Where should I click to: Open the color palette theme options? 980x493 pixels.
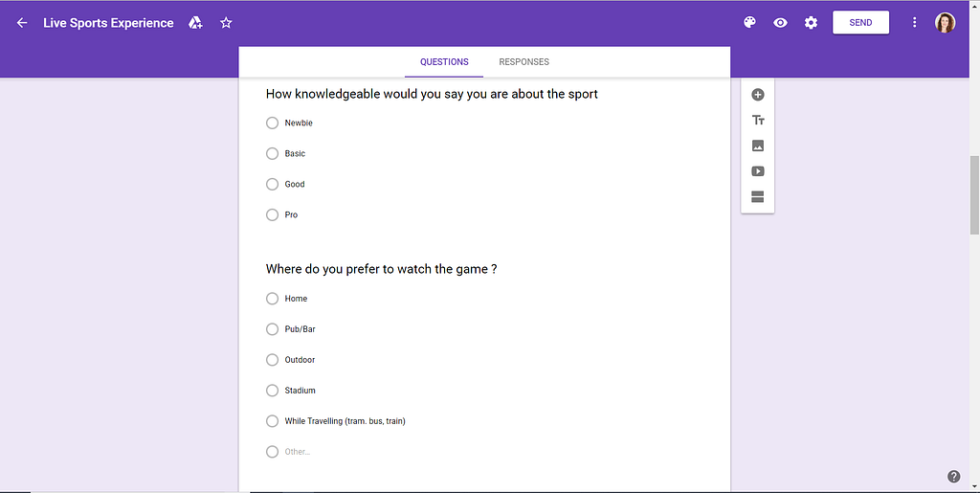(x=749, y=23)
